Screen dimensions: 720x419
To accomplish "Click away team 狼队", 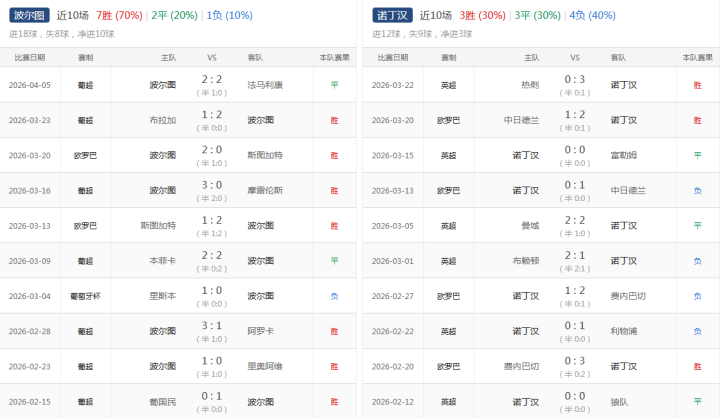I will pyautogui.click(x=619, y=402).
